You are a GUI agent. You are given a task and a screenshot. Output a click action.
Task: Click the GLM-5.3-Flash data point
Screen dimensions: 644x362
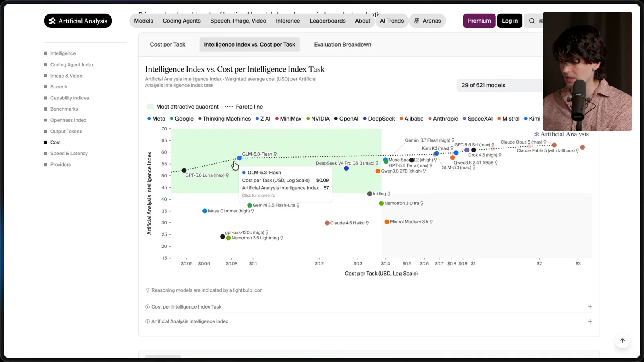(x=239, y=158)
